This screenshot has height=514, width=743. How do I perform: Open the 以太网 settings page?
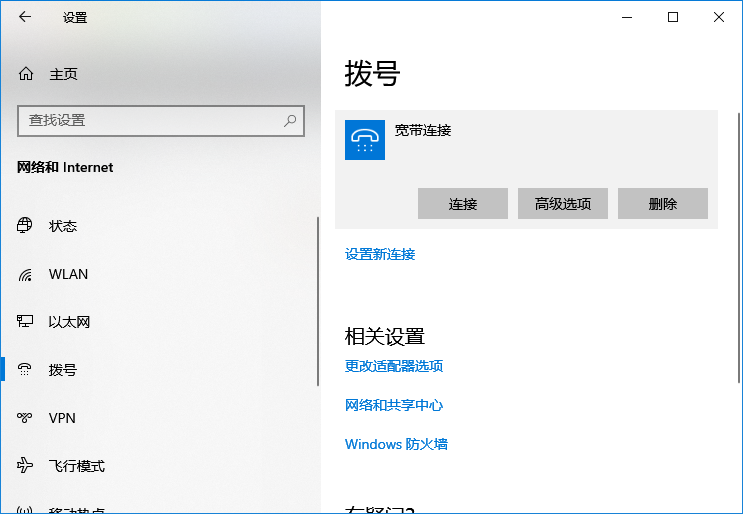69,322
